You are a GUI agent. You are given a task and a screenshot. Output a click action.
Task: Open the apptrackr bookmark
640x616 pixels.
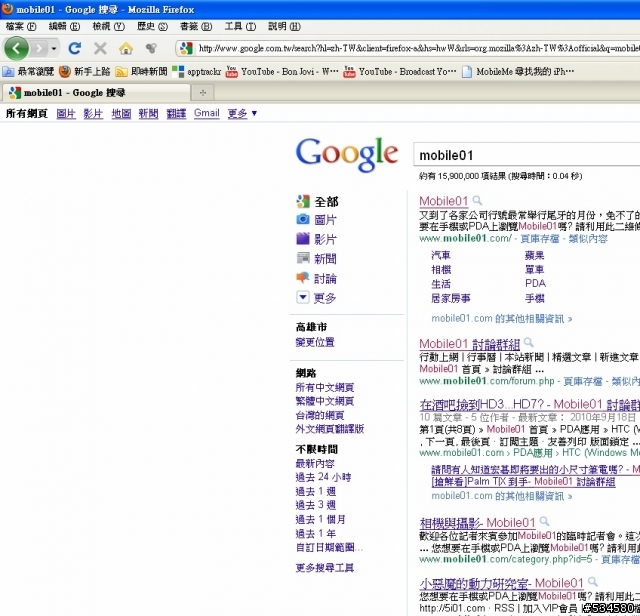pos(197,72)
